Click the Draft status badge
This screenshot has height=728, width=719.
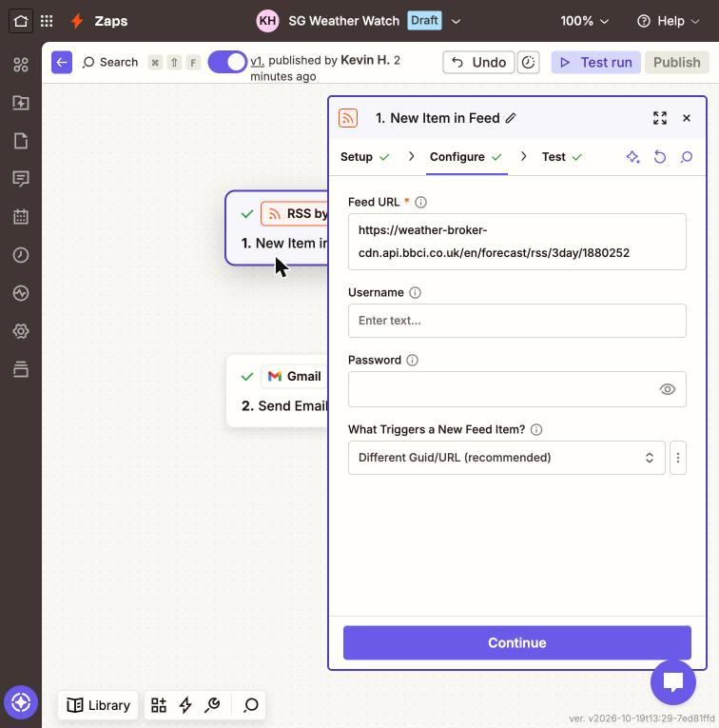(x=424, y=20)
